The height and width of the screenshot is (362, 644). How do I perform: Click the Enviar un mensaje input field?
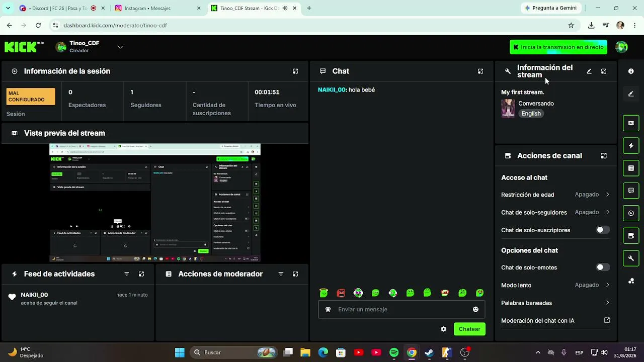click(401, 310)
